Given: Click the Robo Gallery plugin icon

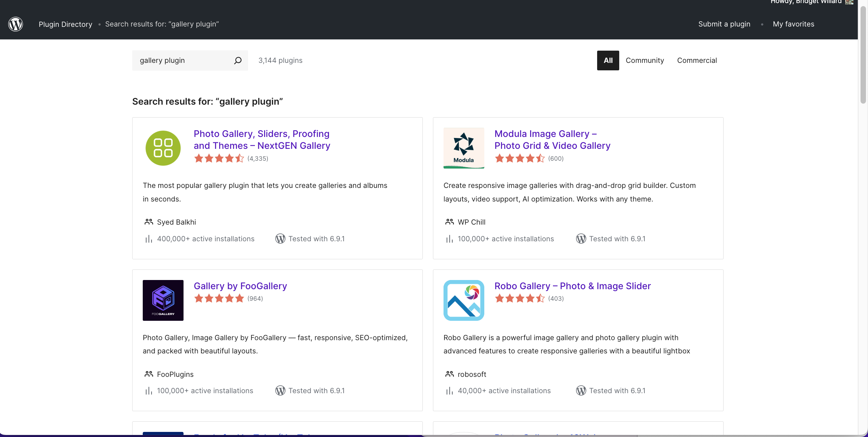Looking at the screenshot, I should [464, 300].
